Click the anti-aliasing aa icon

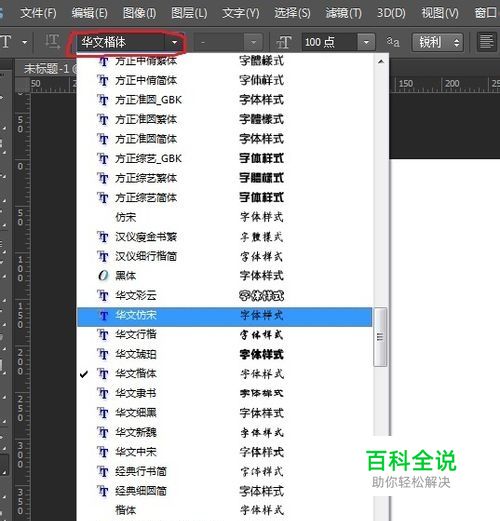tap(393, 42)
